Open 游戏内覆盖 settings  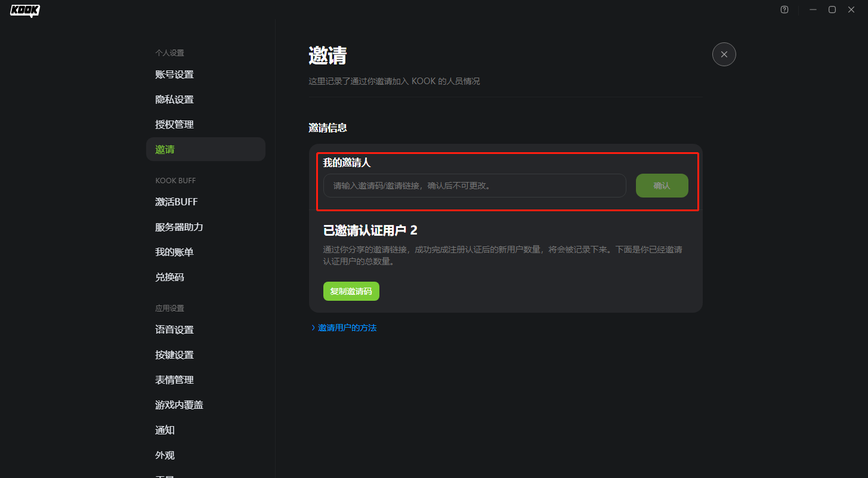206,405
